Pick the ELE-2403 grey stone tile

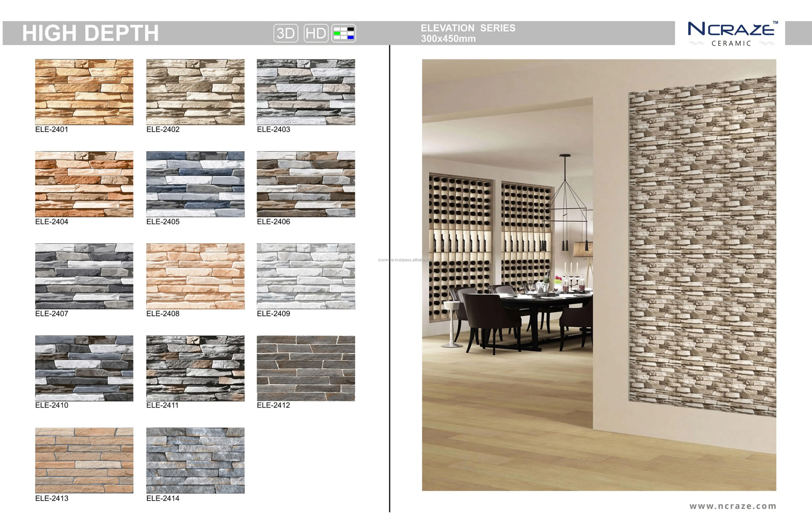[x=306, y=92]
